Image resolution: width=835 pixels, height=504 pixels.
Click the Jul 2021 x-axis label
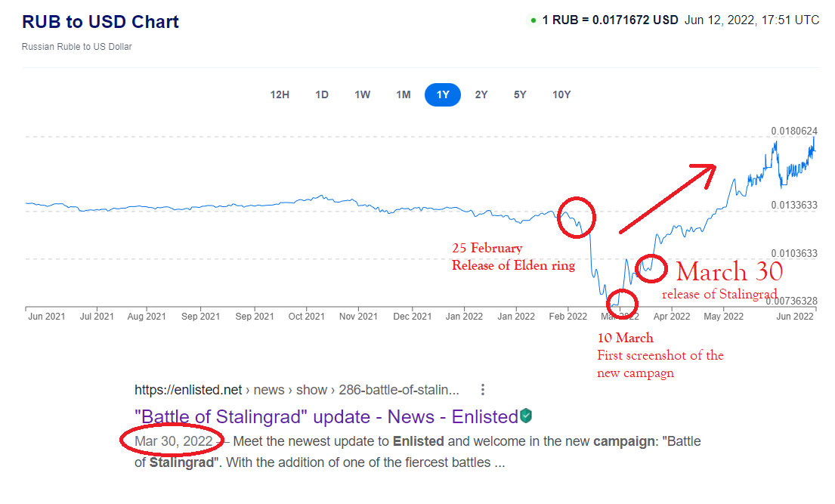coord(97,317)
